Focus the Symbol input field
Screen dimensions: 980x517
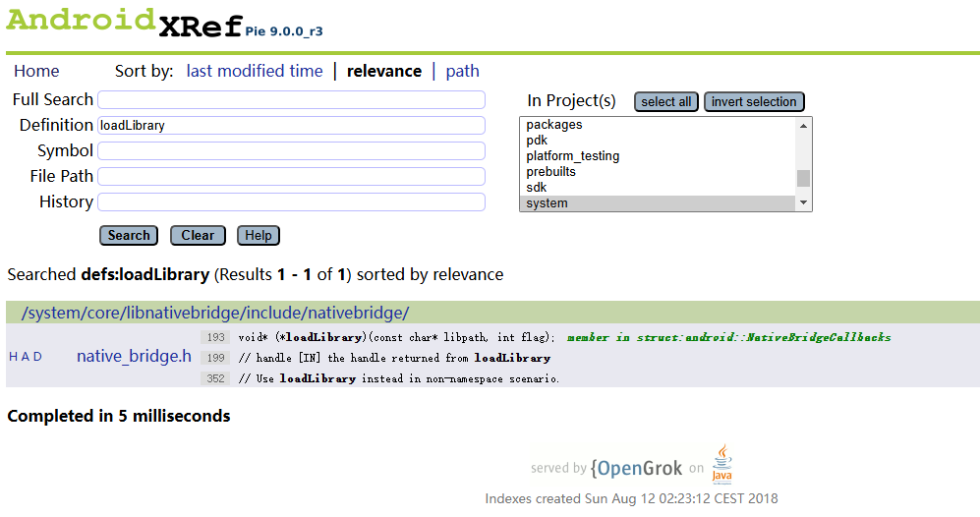[291, 151]
